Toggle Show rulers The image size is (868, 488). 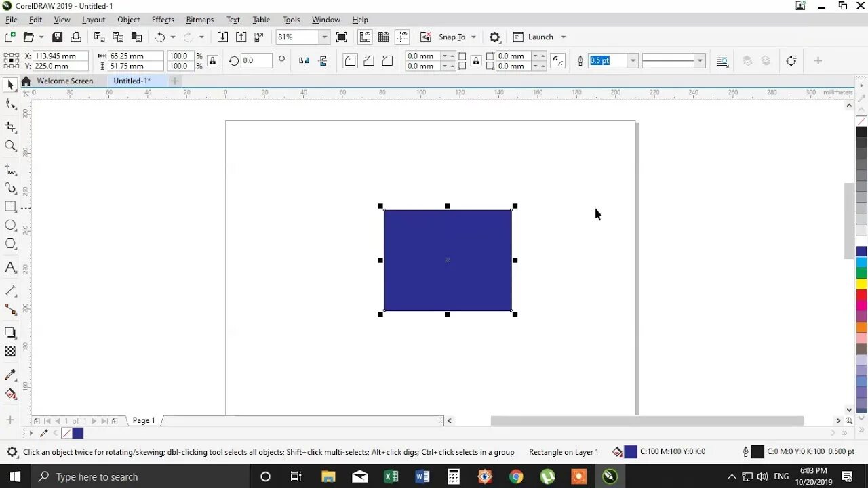coord(365,37)
